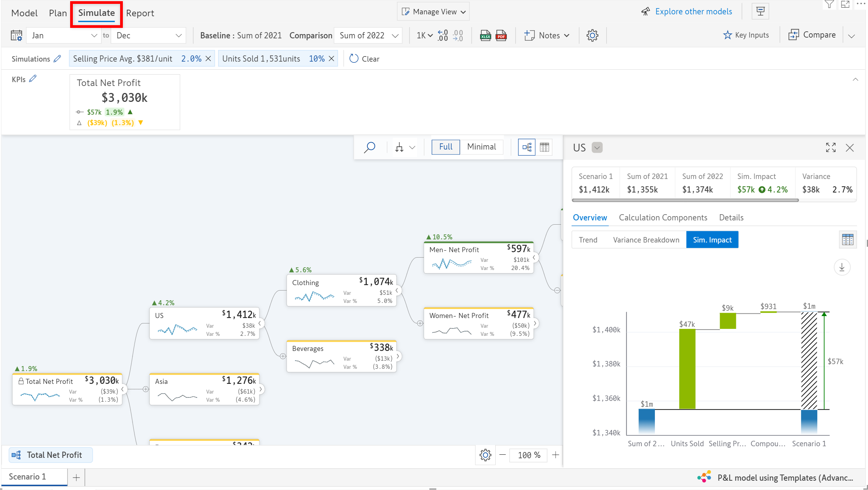Switch to table grid view icon
Image resolution: width=868 pixels, height=490 pixels.
[544, 147]
